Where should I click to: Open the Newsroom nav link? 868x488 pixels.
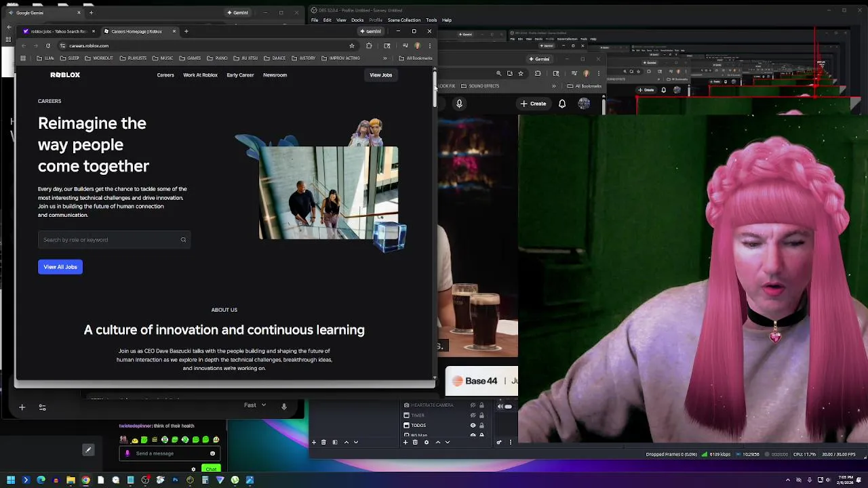[275, 75]
